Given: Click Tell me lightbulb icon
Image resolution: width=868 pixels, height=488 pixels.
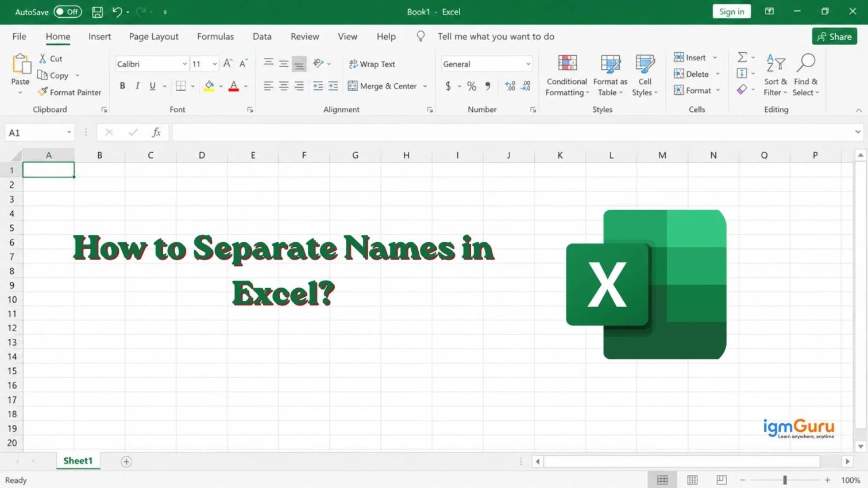Looking at the screenshot, I should [x=421, y=36].
